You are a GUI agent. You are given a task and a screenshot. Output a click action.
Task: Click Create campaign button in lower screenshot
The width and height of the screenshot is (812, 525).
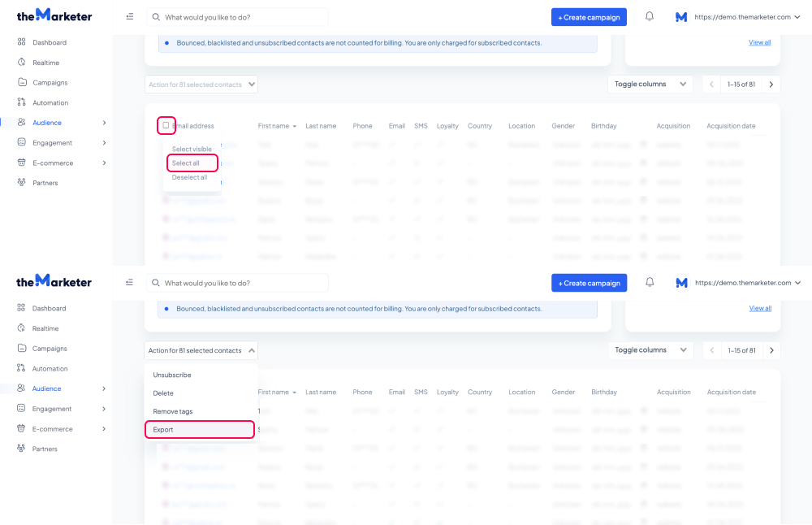coord(590,283)
